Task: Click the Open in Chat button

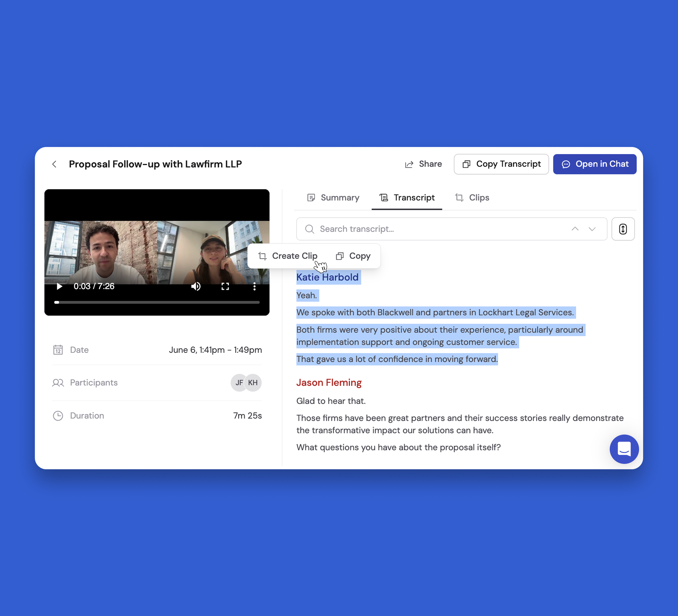Action: 595,164
